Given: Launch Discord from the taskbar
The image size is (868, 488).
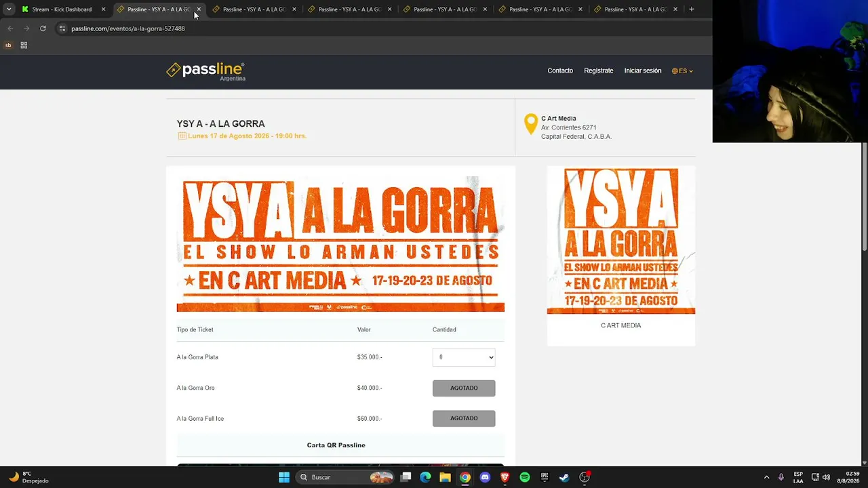Looking at the screenshot, I should click(485, 477).
